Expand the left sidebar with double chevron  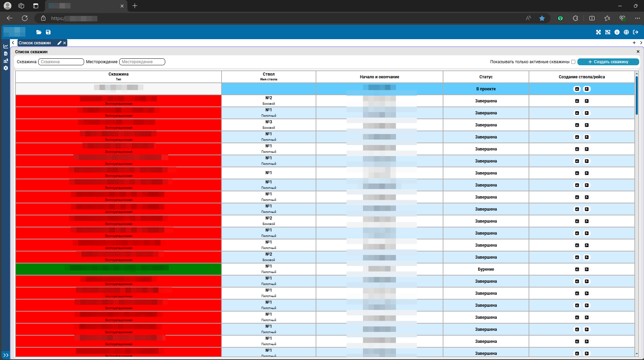(6, 355)
